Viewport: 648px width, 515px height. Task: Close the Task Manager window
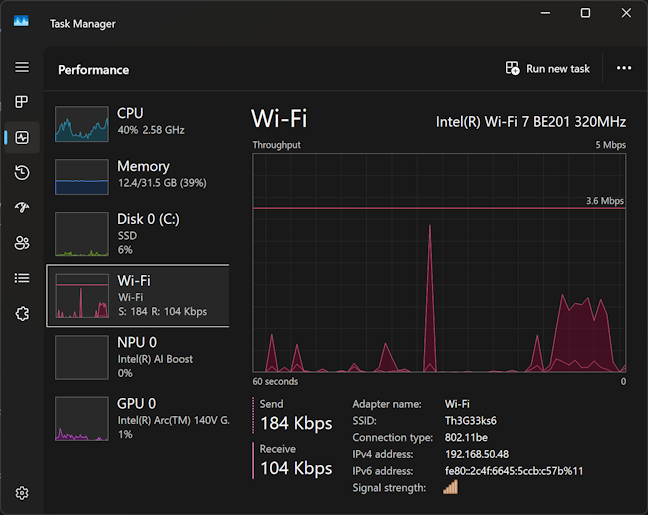(x=626, y=13)
